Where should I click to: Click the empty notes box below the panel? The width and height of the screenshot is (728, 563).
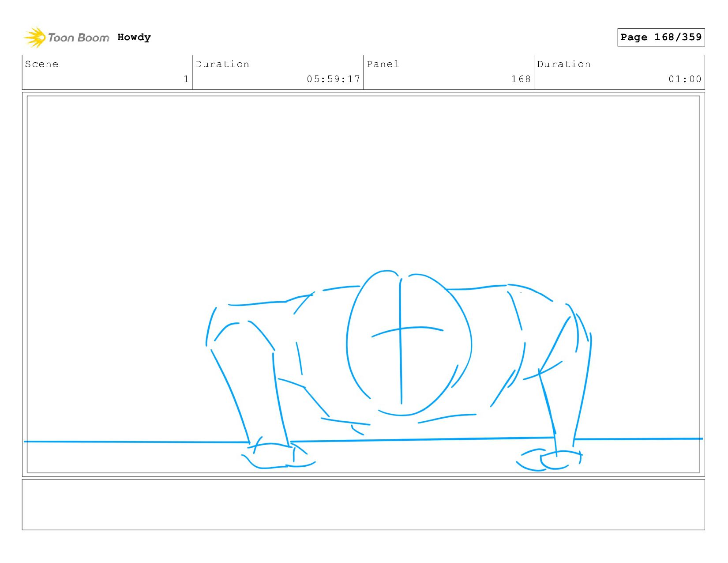tap(363, 504)
